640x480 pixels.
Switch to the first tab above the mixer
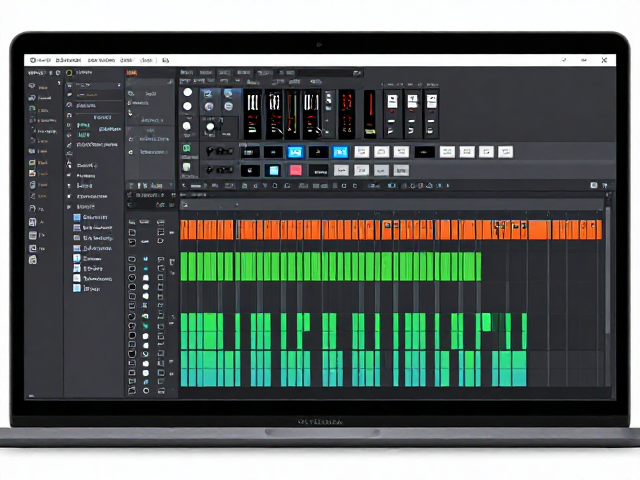(x=187, y=73)
